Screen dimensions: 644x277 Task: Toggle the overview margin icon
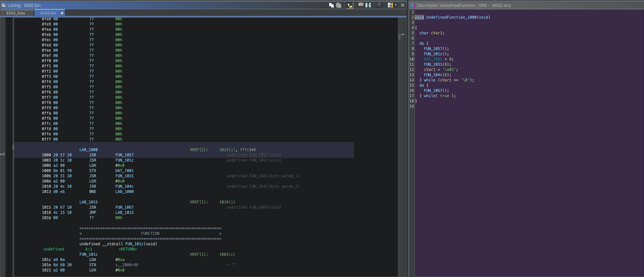point(390,5)
